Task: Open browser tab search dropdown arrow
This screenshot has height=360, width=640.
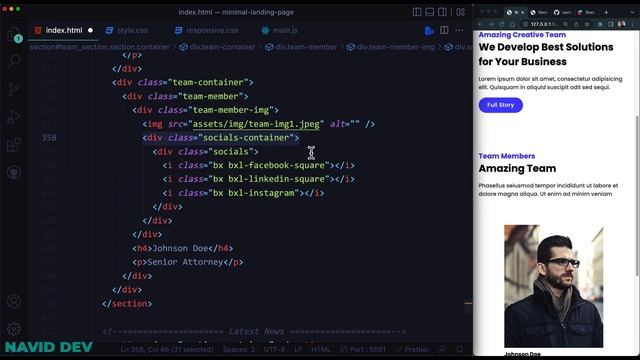Action: click(632, 12)
